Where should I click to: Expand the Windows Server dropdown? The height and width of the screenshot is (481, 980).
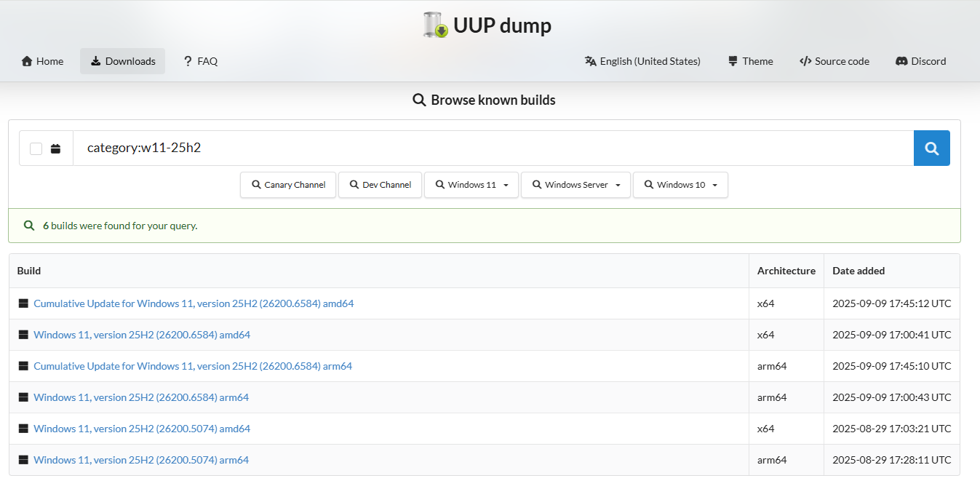(x=575, y=185)
